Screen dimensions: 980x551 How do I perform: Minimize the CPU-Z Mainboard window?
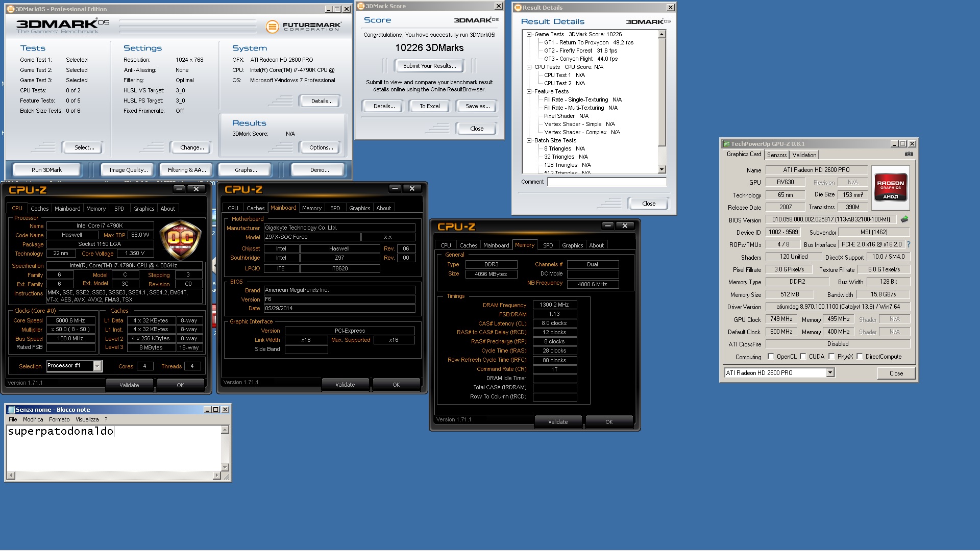tap(395, 189)
